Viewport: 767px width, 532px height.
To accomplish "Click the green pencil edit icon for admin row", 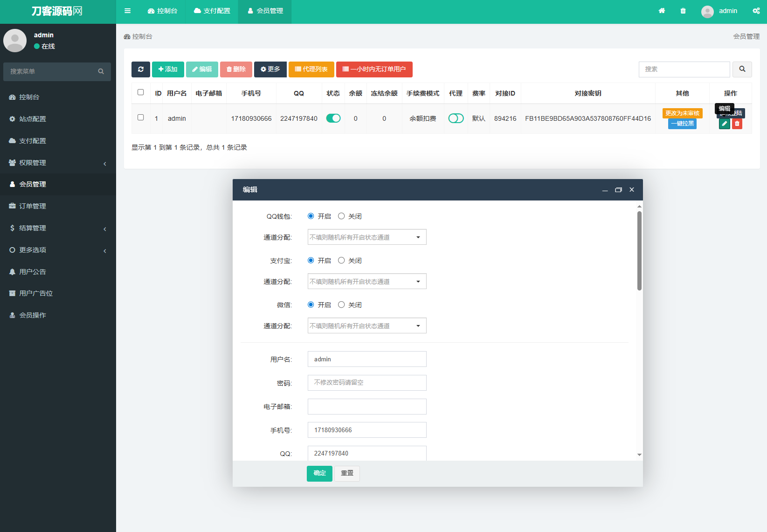I will pyautogui.click(x=724, y=124).
